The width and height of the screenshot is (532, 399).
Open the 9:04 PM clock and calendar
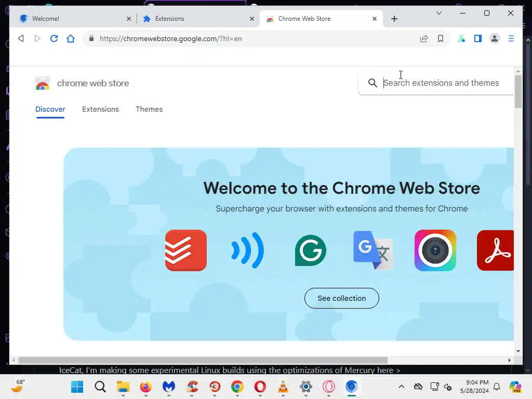[x=474, y=387]
